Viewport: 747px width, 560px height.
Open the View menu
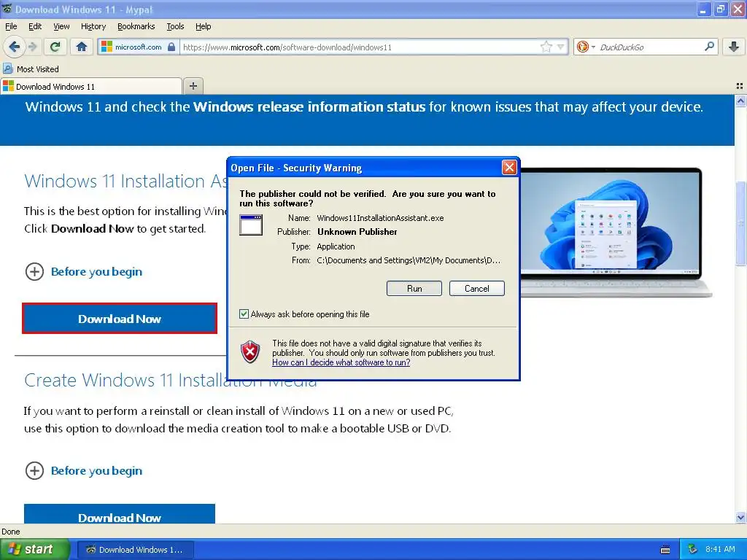tap(61, 26)
